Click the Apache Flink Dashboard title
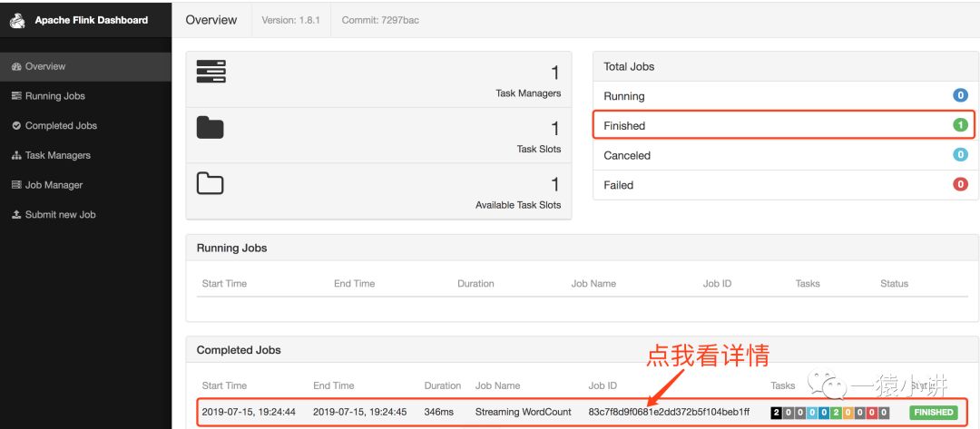 coord(92,20)
